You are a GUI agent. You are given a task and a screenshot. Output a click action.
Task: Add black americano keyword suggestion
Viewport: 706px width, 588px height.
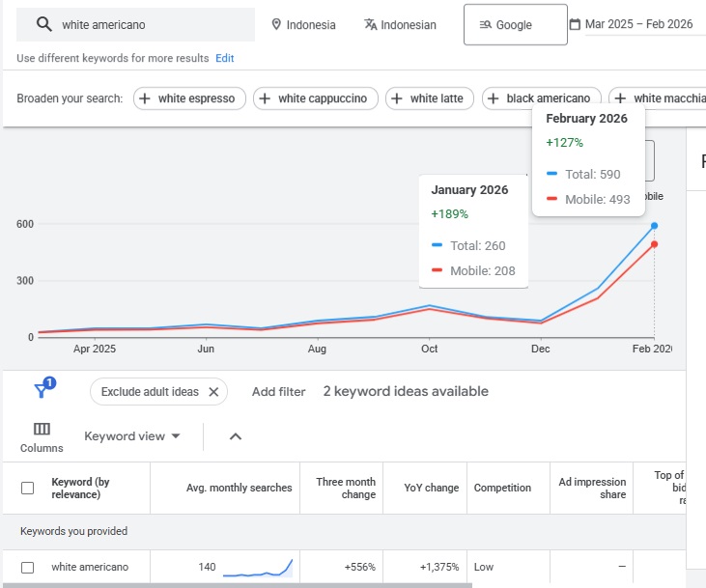click(x=541, y=98)
